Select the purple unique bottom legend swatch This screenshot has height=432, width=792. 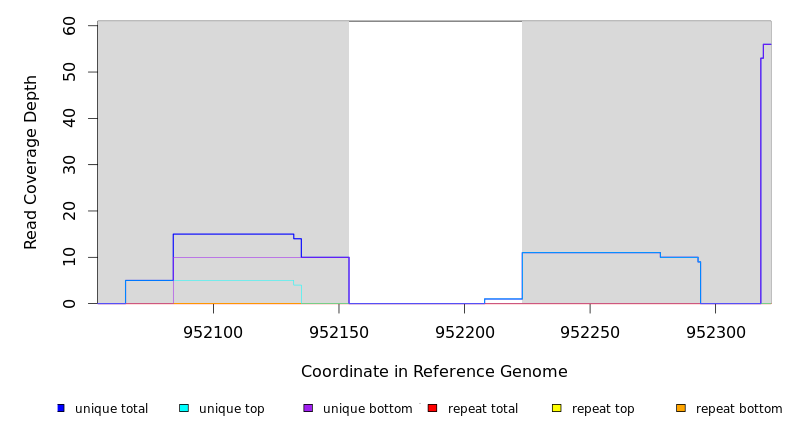tap(308, 408)
